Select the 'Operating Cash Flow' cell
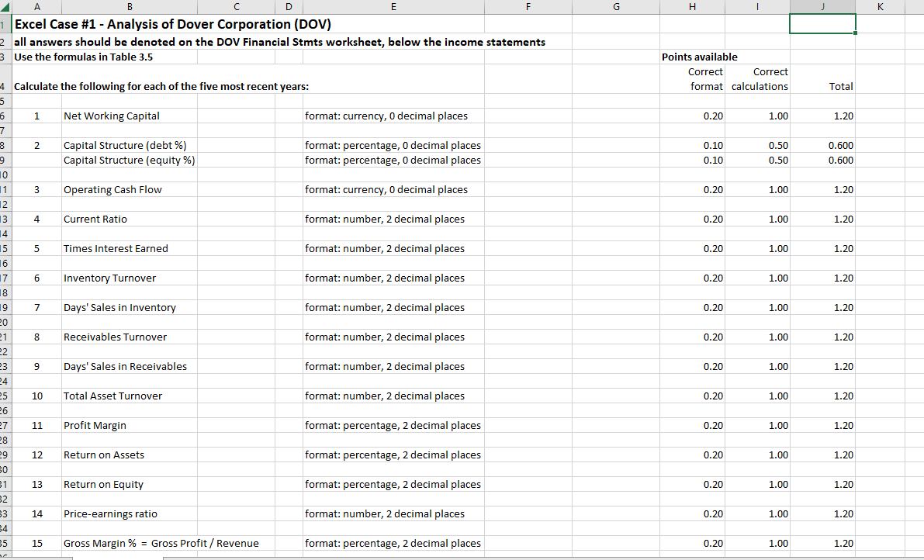Screen dimensions: 924x560 tap(130, 189)
